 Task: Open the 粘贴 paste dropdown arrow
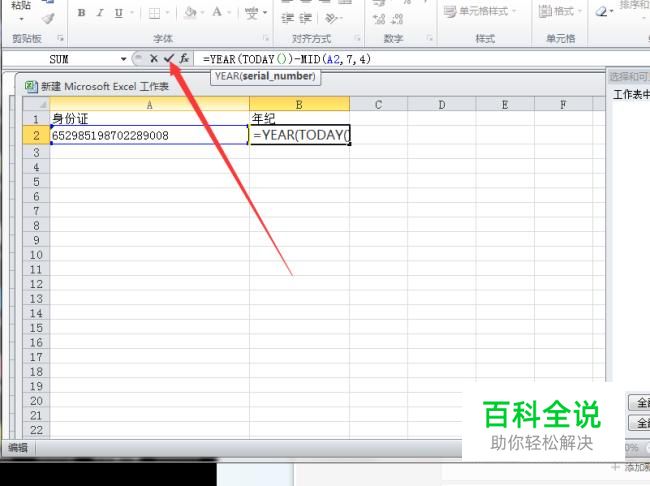22,19
